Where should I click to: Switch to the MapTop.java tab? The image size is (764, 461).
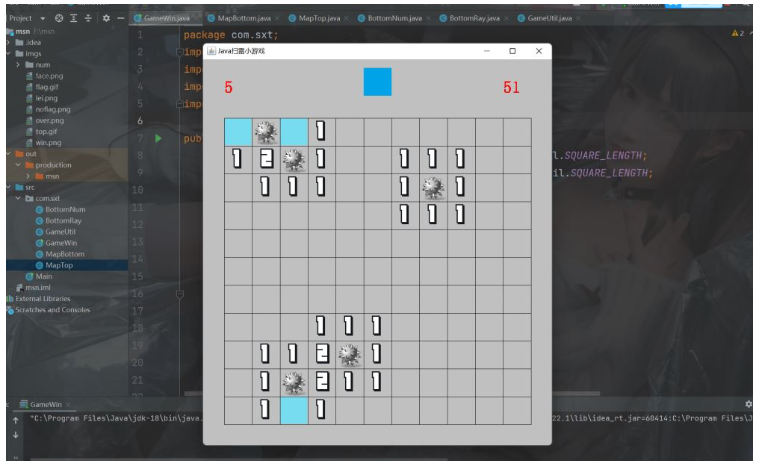coord(319,18)
